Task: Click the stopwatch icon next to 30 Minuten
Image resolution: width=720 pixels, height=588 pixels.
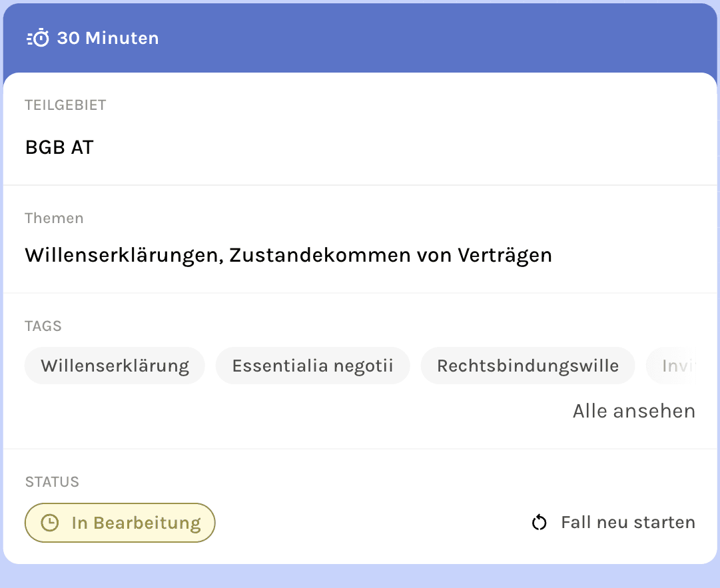Action: [38, 38]
